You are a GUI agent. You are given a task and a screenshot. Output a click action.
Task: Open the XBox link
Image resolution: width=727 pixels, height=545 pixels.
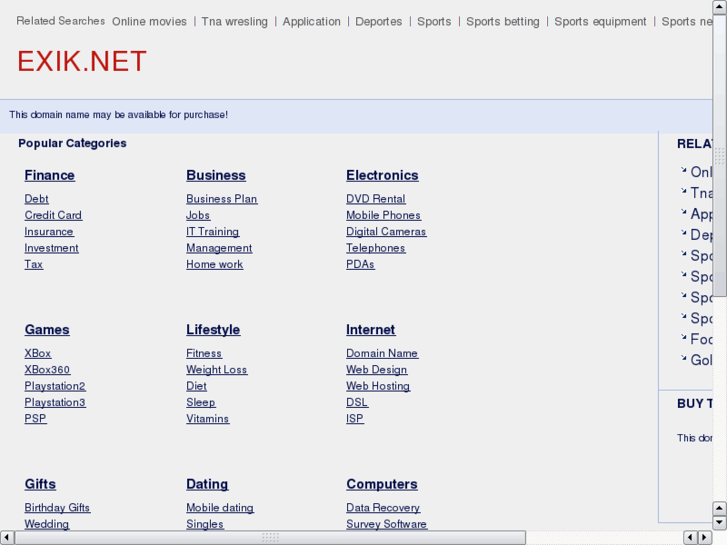(x=38, y=353)
